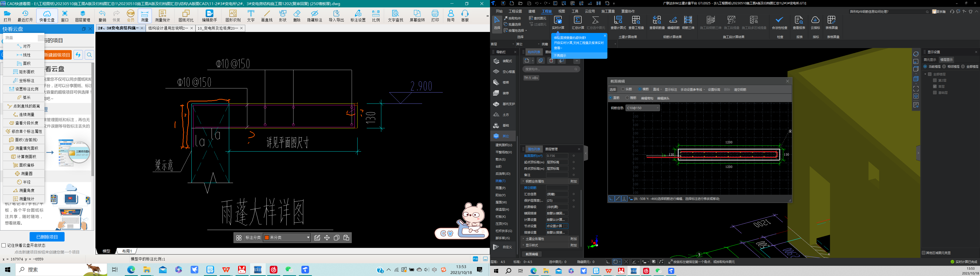This screenshot has height=276, width=980.
Task: Choose 测量角度 from measure menu
Action: [x=23, y=190]
